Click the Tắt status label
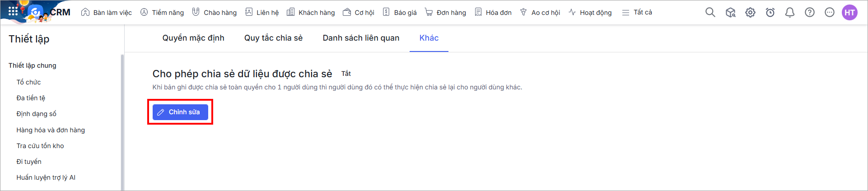The image size is (868, 191). [x=346, y=74]
